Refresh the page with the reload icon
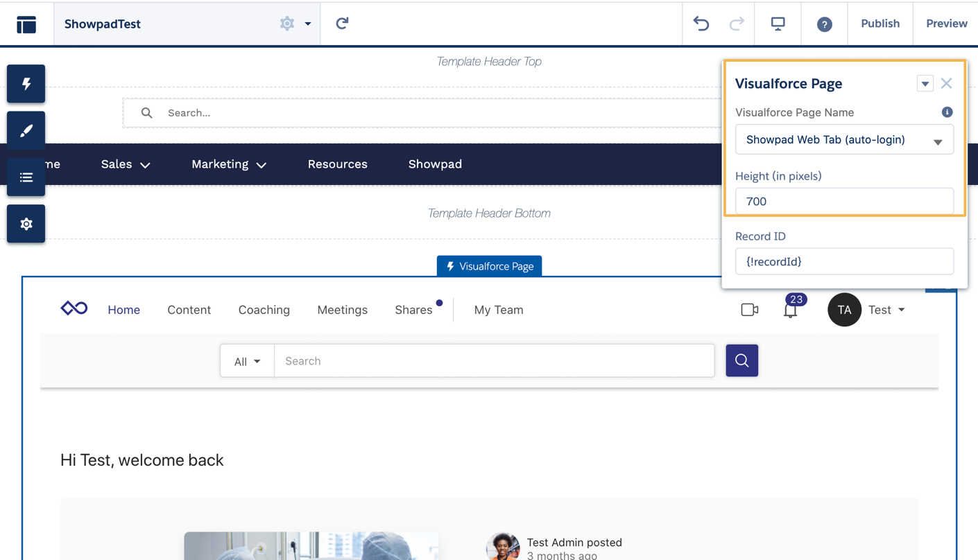978x560 pixels. point(342,24)
